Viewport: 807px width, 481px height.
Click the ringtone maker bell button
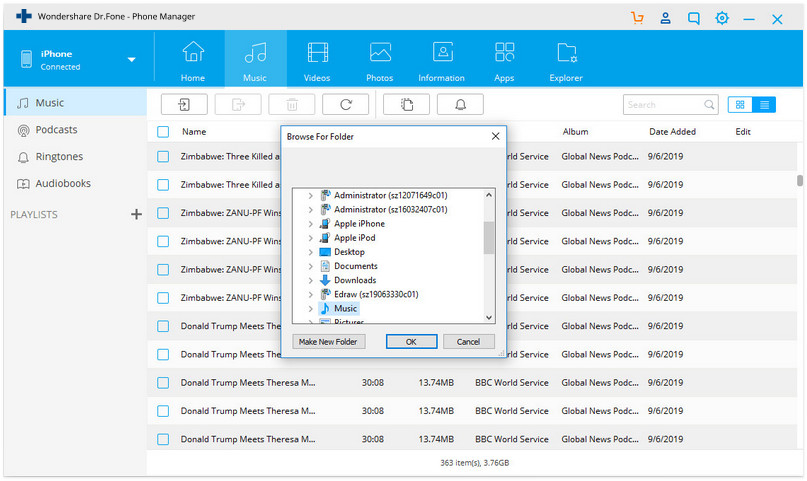(460, 104)
